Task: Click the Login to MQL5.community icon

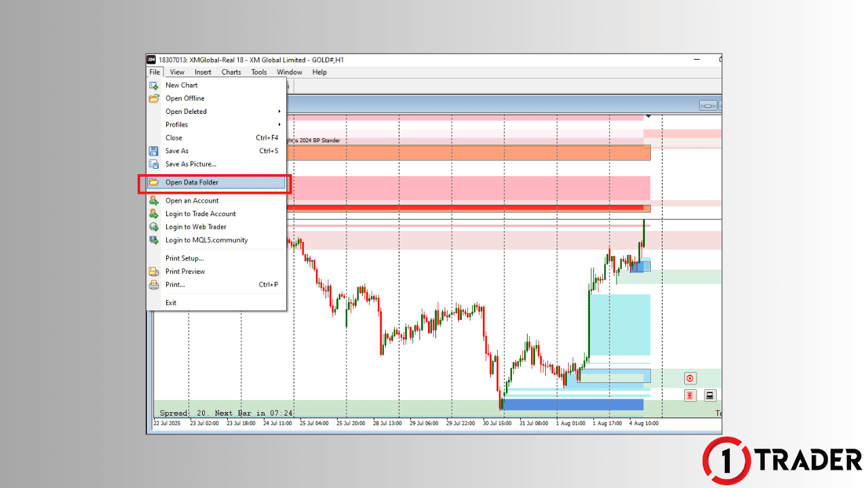Action: point(154,240)
